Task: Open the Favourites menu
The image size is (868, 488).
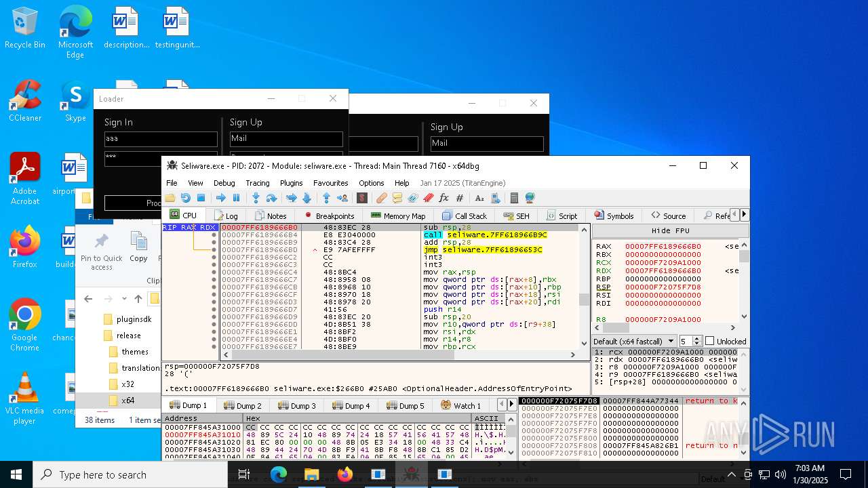Action: pos(330,183)
